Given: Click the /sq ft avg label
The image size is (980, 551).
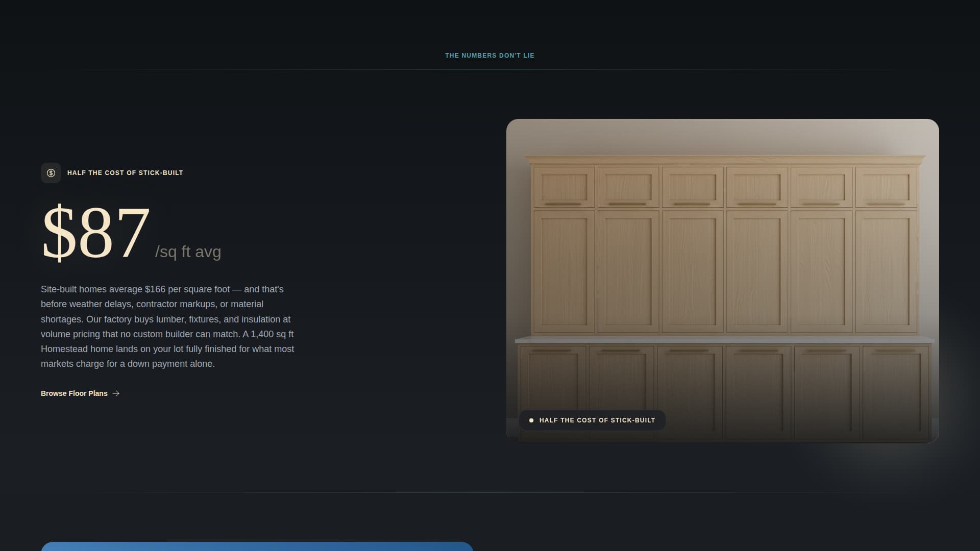Looking at the screenshot, I should (x=188, y=251).
